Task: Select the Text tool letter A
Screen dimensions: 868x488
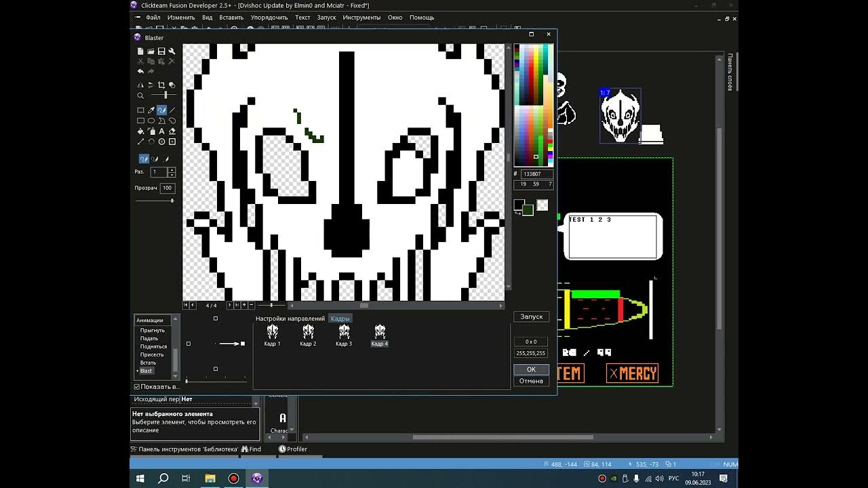Action: tap(161, 131)
